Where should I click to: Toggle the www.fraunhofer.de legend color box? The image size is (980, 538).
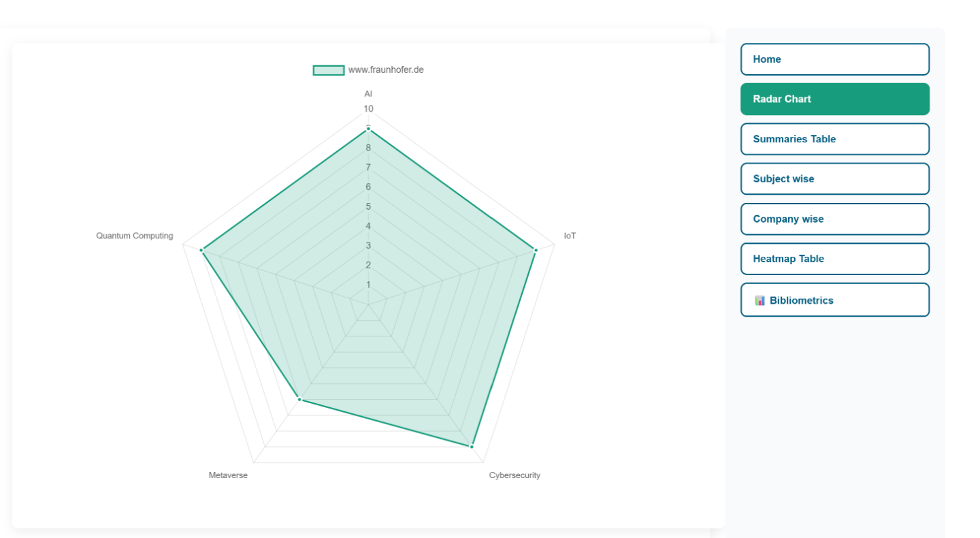coord(328,70)
